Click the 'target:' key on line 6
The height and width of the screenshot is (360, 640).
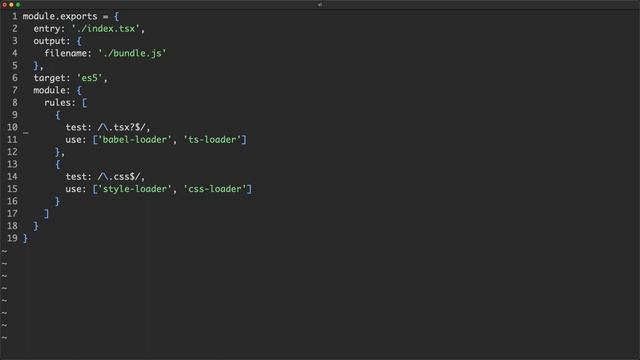[x=52, y=78]
